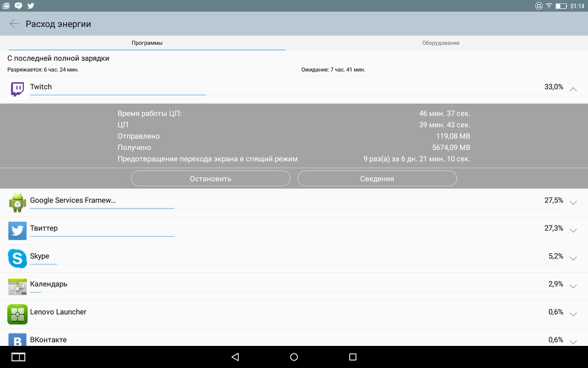Select Google Services Framew... label
The width and height of the screenshot is (588, 368).
click(x=73, y=200)
